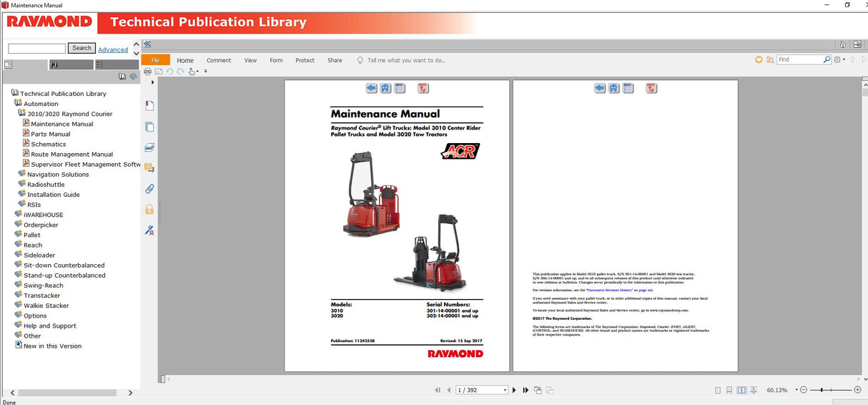Viewport: 868px width, 405px height.
Task: Go to last page arrow
Action: [x=526, y=390]
